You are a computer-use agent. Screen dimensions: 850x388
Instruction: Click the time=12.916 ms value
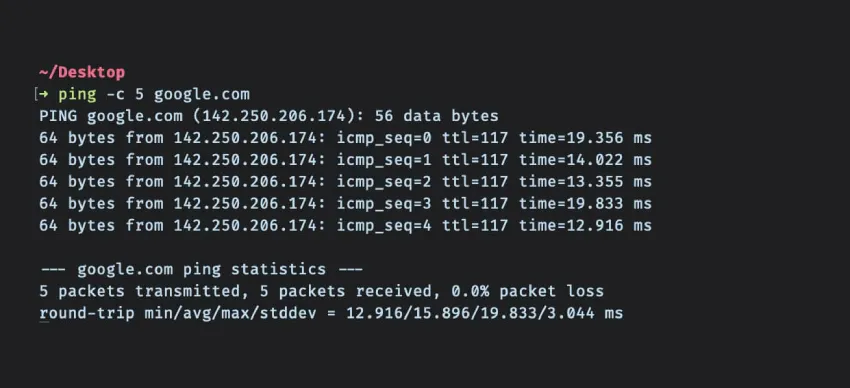pos(585,225)
